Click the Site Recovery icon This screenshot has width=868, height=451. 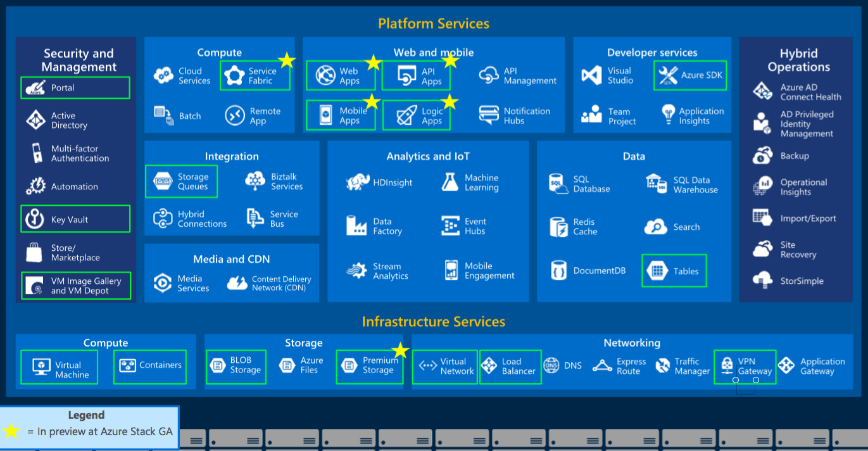coord(762,250)
